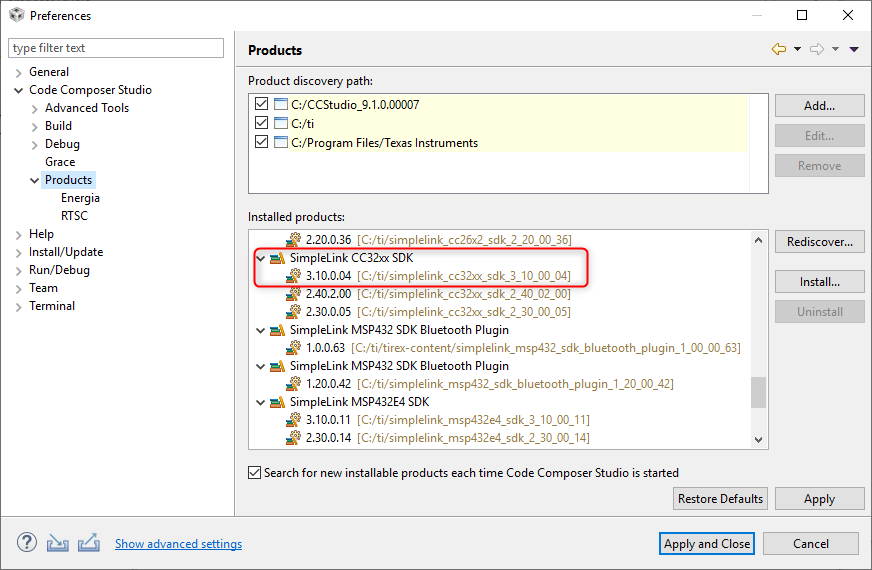
Task: Click the 3.10.0.04 version gear icon
Action: pyautogui.click(x=294, y=275)
